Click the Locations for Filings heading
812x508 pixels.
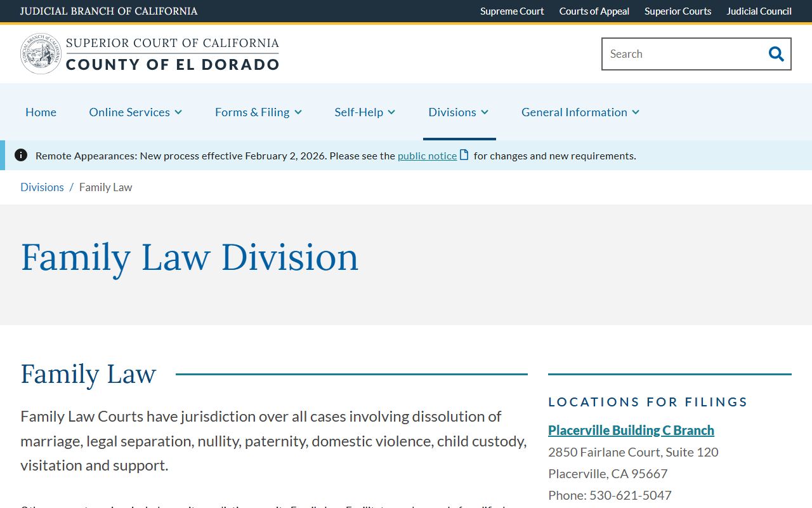point(648,402)
